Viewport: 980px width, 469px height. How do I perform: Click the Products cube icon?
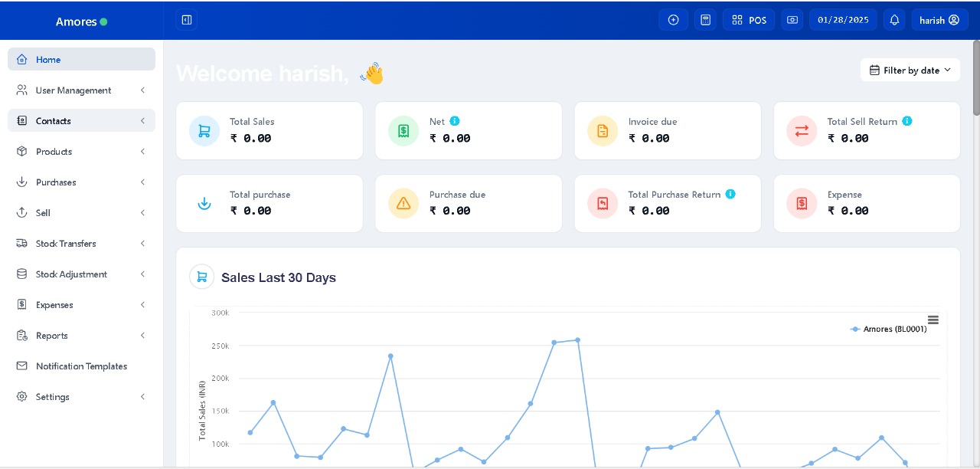[x=21, y=151]
